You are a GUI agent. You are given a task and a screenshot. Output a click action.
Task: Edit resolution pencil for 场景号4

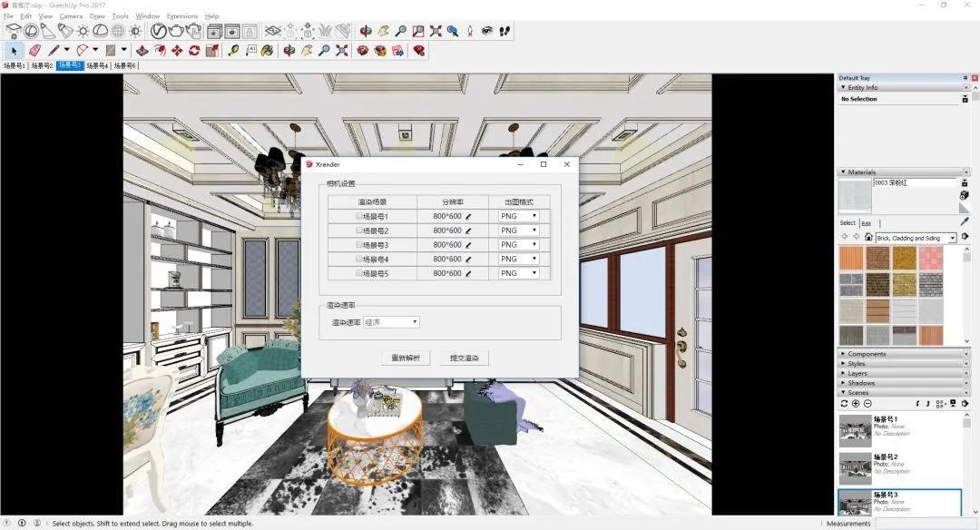pos(469,260)
